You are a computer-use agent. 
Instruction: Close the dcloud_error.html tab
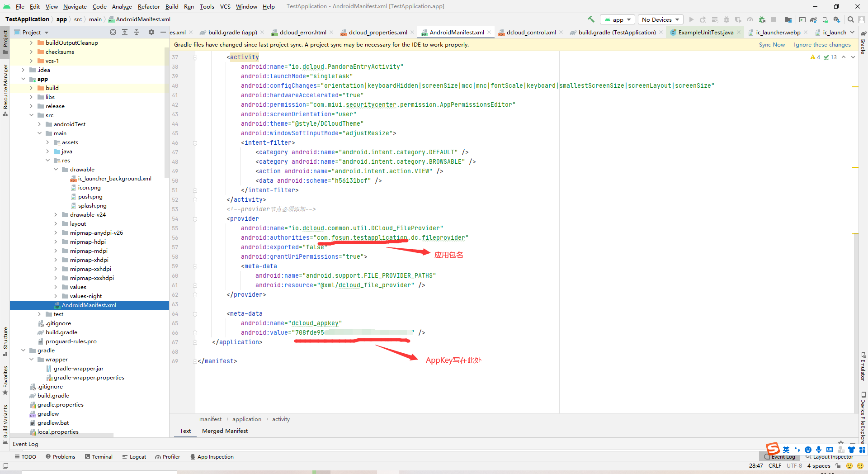[331, 32]
